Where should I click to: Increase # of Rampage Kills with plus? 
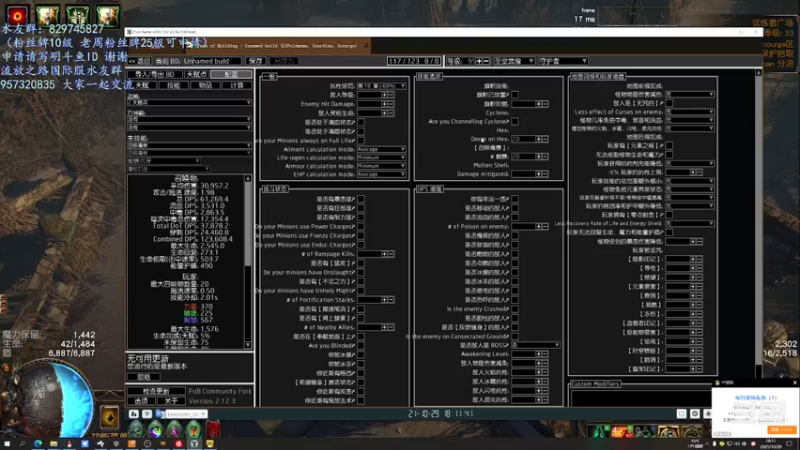point(385,254)
